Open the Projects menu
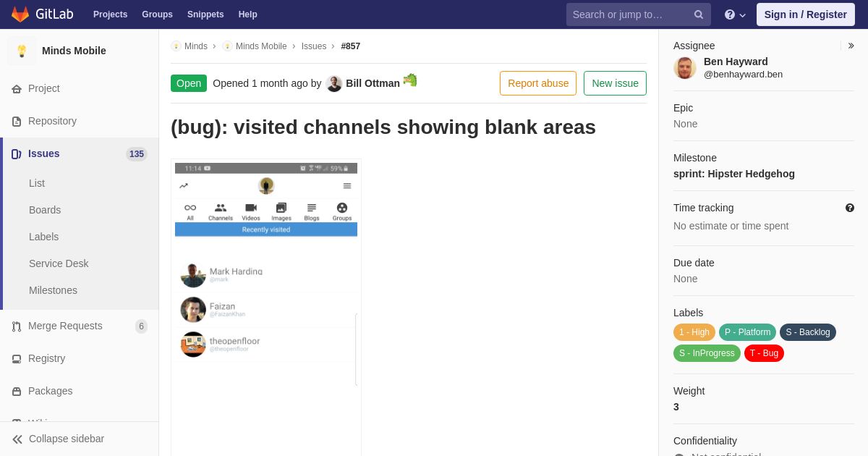The image size is (868, 456). [110, 14]
